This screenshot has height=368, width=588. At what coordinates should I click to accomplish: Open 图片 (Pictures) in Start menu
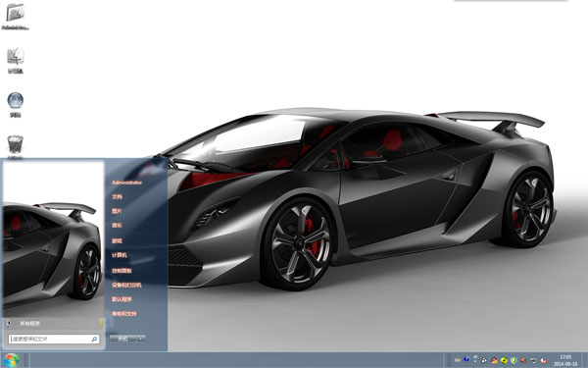point(117,211)
